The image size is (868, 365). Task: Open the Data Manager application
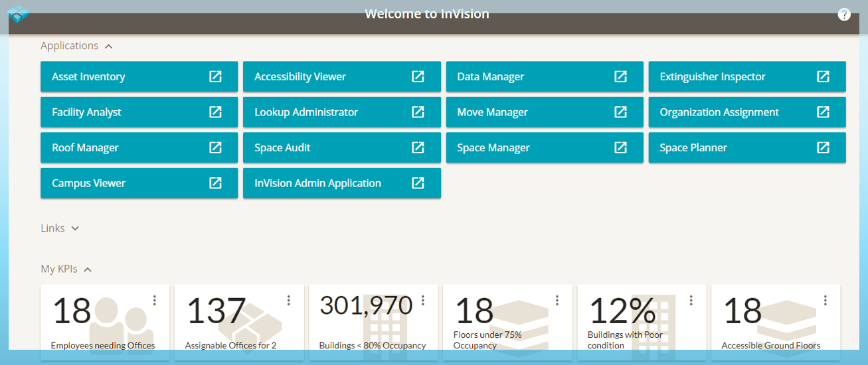545,77
